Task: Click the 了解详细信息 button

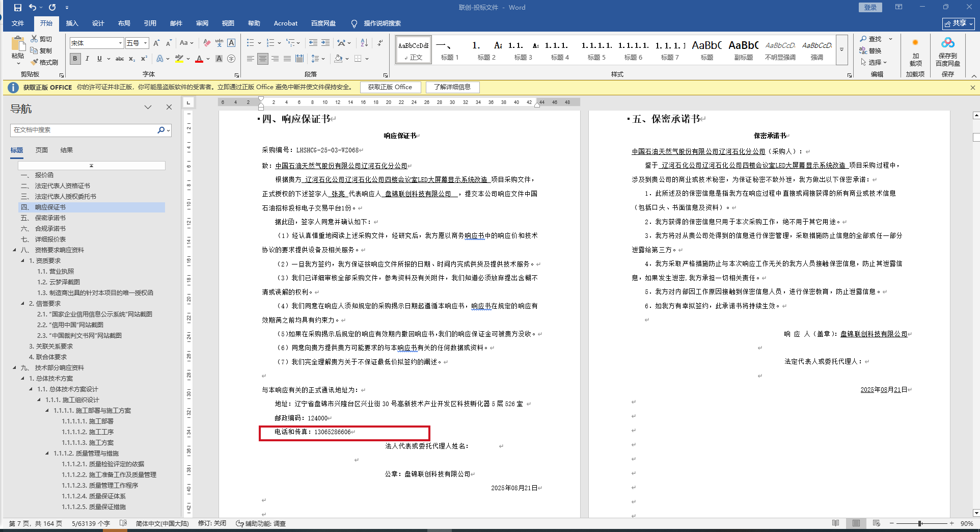Action: pyautogui.click(x=452, y=87)
